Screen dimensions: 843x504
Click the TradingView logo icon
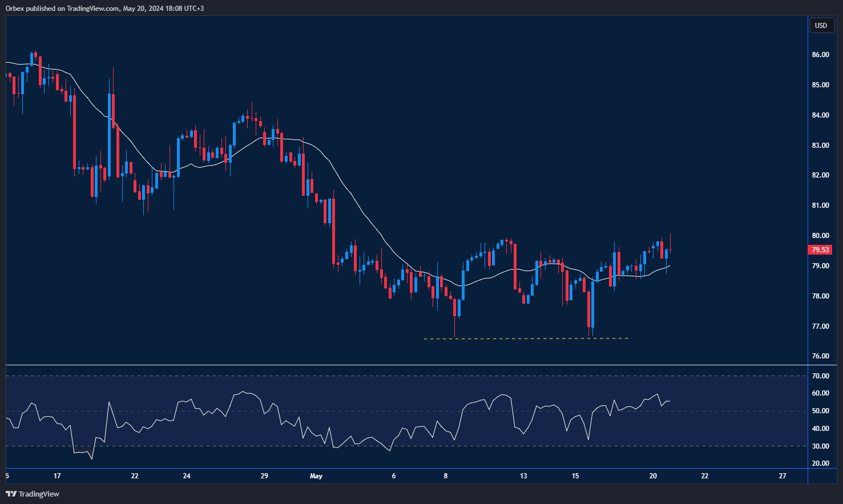click(11, 494)
